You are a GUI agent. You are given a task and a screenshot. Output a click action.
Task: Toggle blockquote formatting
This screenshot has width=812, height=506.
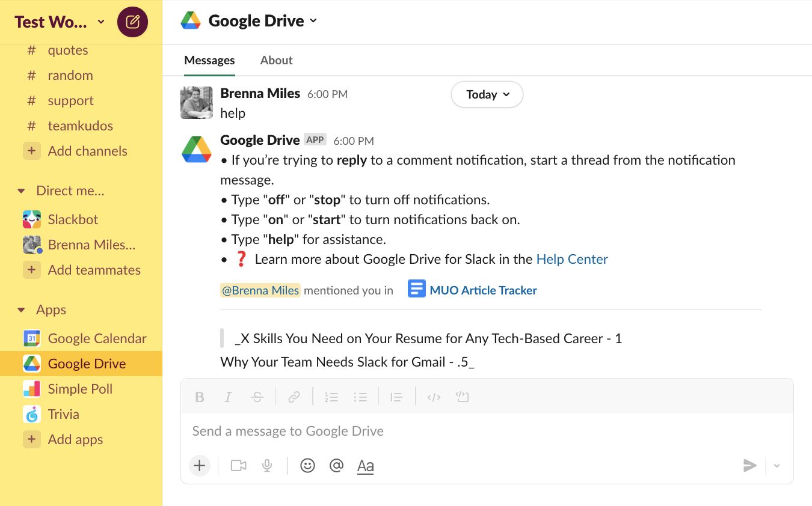click(396, 397)
